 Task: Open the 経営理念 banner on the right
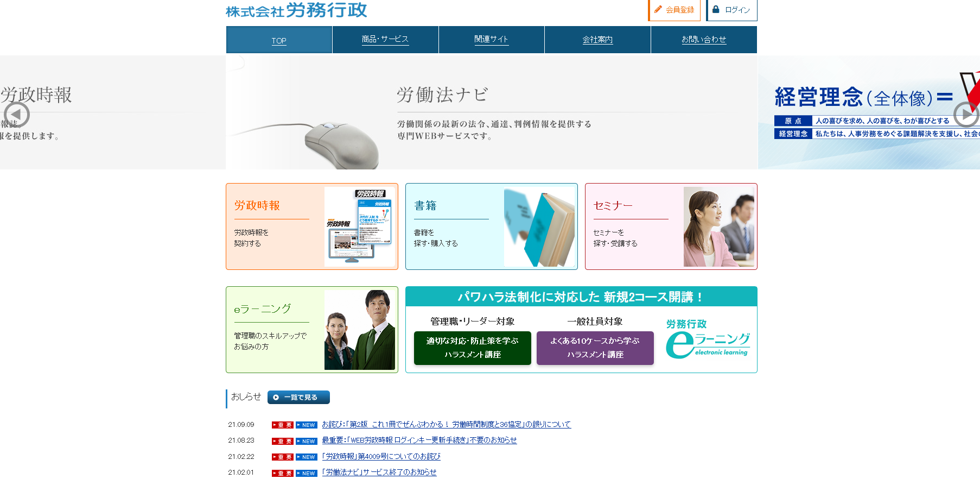869,112
